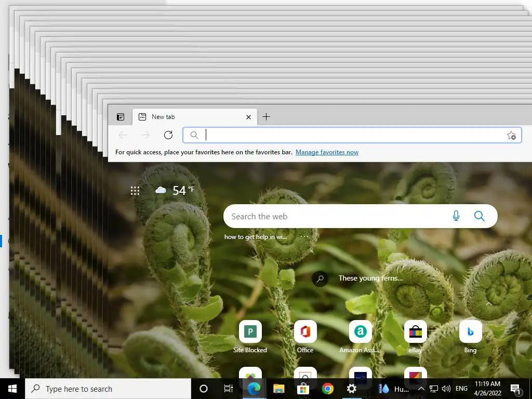Open the Site Blocked quick link
This screenshot has width=532, height=399.
point(250,337)
